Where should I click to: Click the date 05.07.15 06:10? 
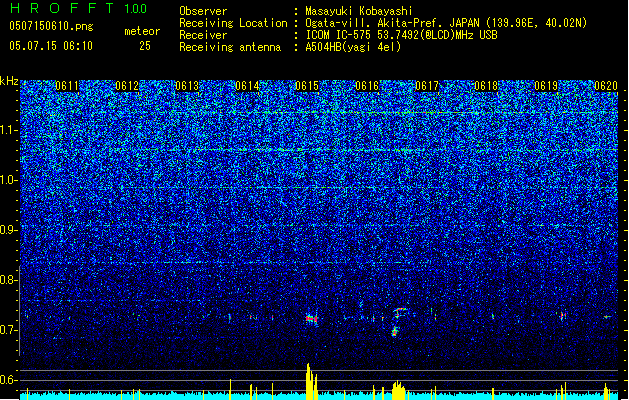click(x=51, y=46)
